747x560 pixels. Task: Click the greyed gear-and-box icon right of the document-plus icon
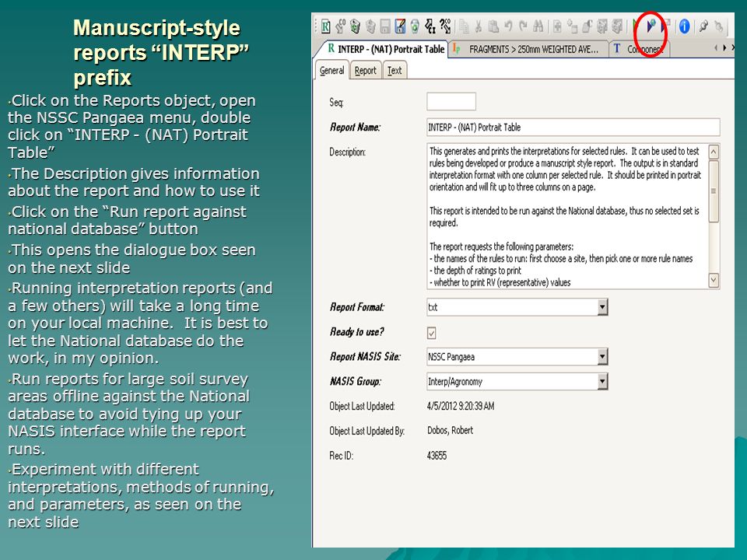coord(572,27)
